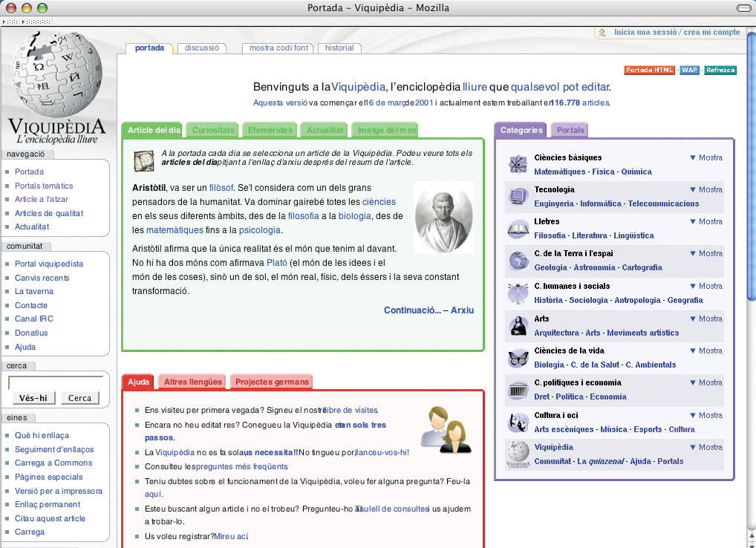Screen dimensions: 756x548
Task: Expand Cultura i oci with Mostra
Action: click(706, 415)
